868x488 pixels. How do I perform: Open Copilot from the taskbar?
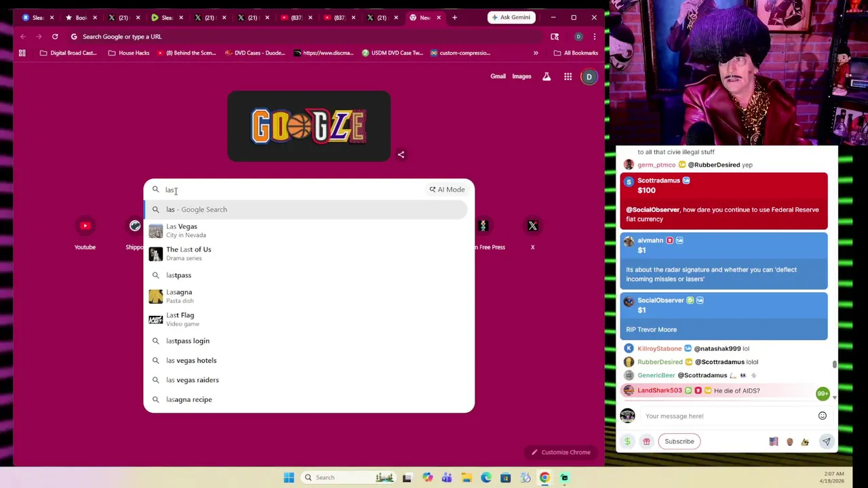(x=427, y=477)
